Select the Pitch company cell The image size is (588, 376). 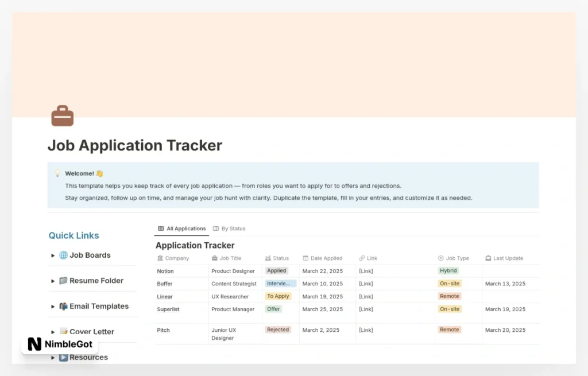pyautogui.click(x=181, y=334)
